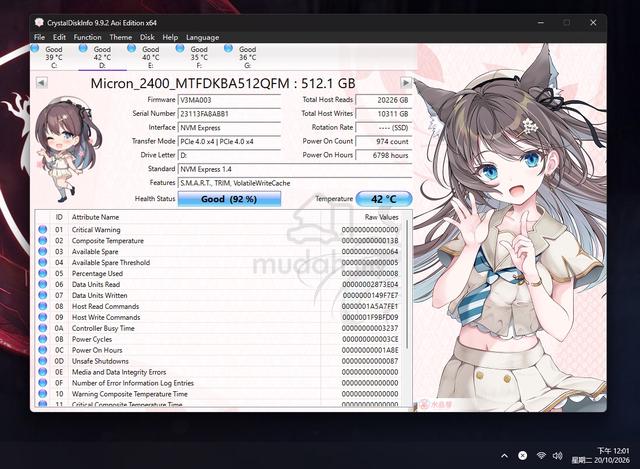Select the Percentage Used attribute name
The image size is (640, 469).
pyautogui.click(x=97, y=273)
